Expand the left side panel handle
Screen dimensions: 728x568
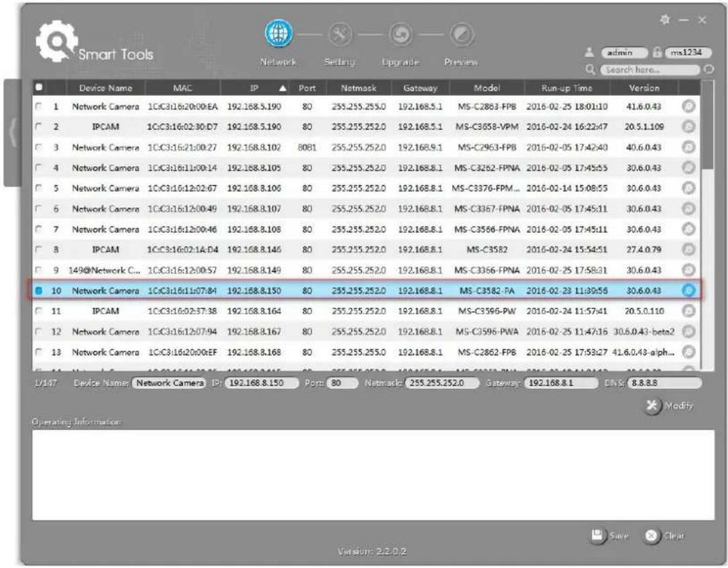pyautogui.click(x=13, y=133)
